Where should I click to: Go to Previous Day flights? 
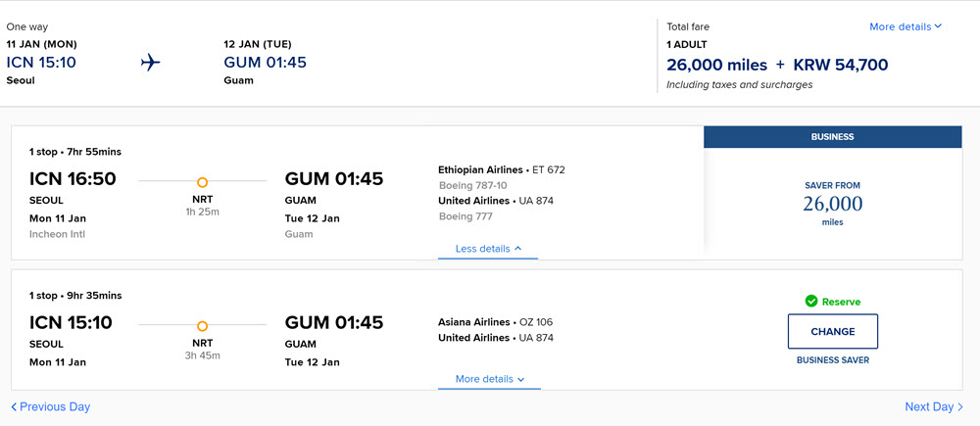51,407
